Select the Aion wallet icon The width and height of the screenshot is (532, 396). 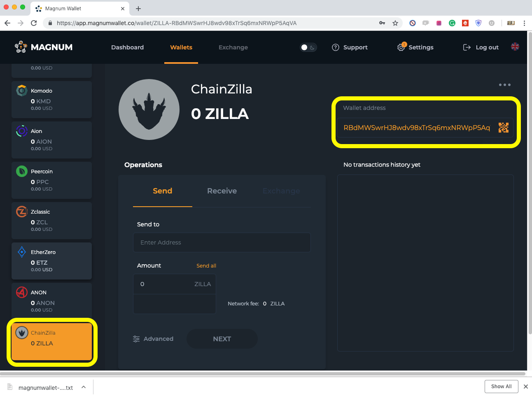[x=22, y=131]
